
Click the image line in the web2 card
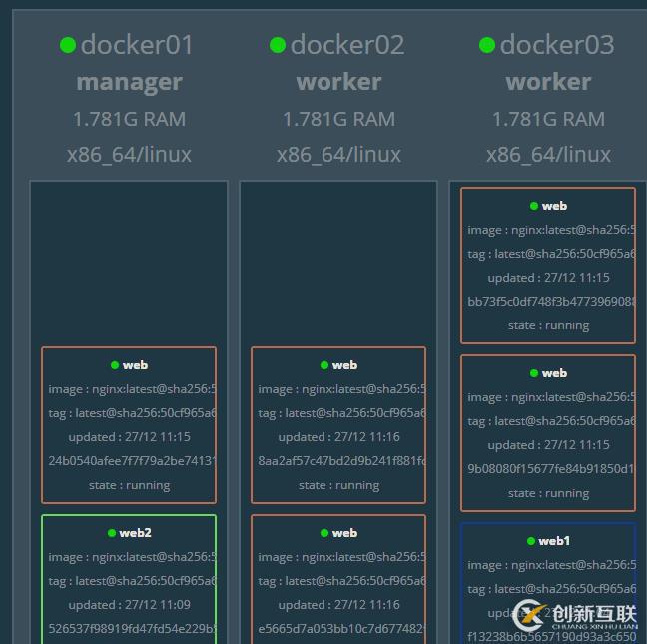132,557
